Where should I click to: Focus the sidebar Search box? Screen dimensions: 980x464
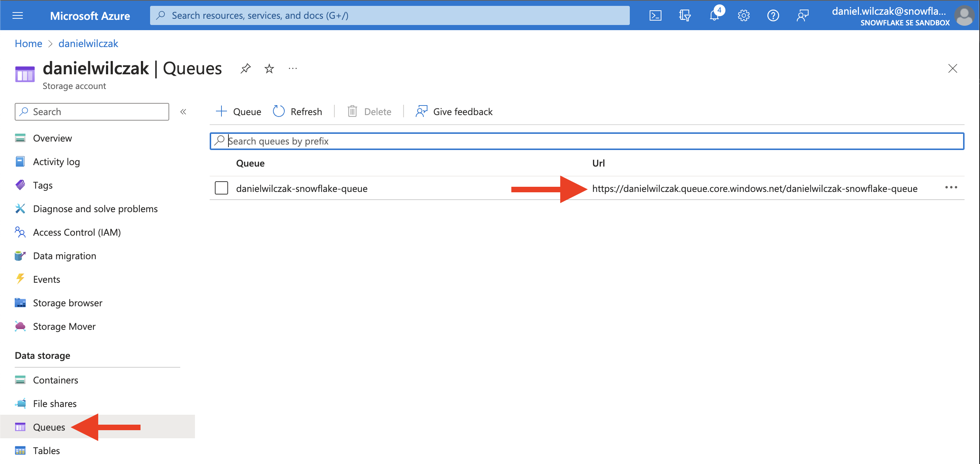pyautogui.click(x=92, y=112)
